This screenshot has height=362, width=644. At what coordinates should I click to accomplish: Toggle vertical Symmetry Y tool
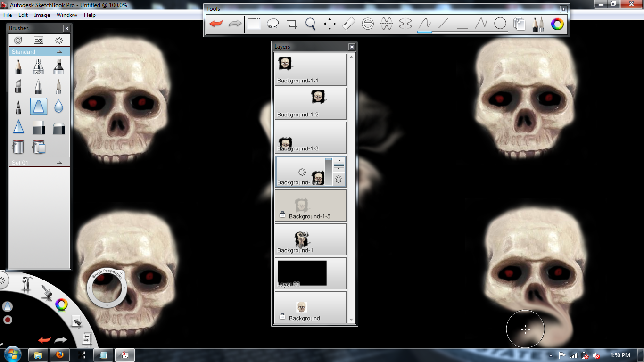pos(405,24)
